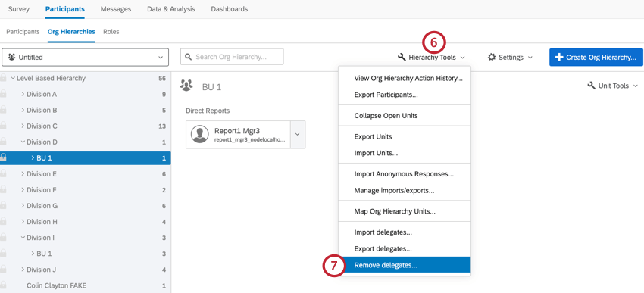Click the BU 1 group people icon
The width and height of the screenshot is (644, 293).
186,86
